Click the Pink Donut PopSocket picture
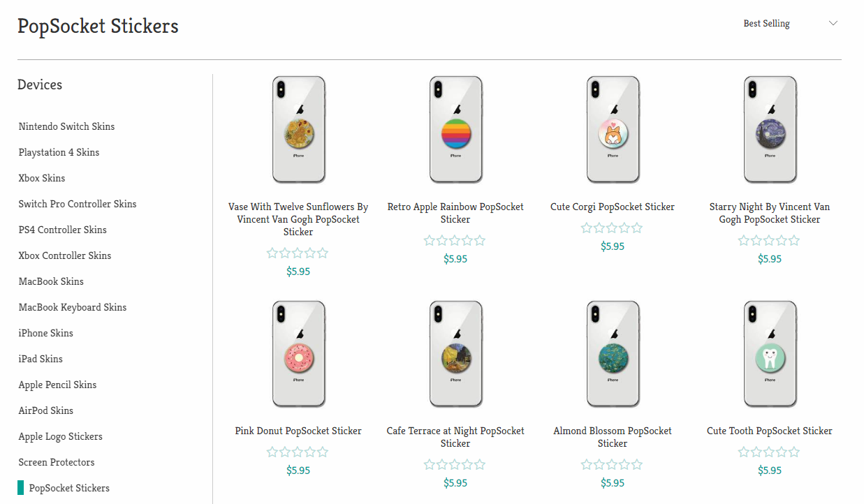864x504 pixels. (298, 354)
